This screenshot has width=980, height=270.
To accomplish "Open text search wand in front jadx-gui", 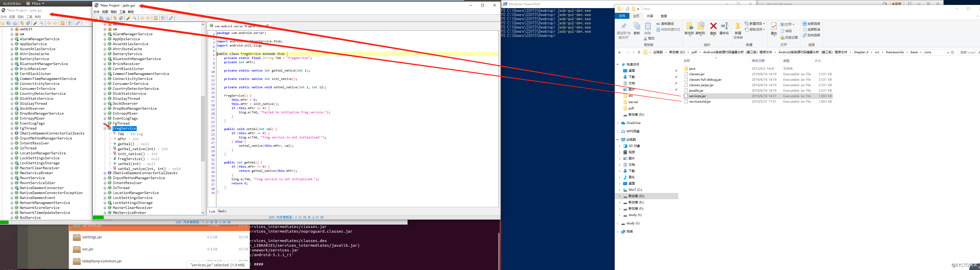I will point(129,18).
